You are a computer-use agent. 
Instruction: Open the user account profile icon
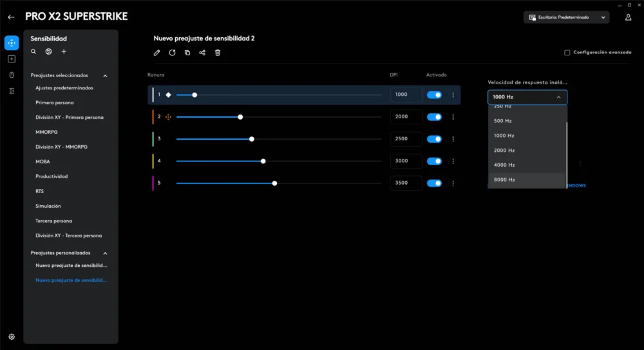(628, 17)
